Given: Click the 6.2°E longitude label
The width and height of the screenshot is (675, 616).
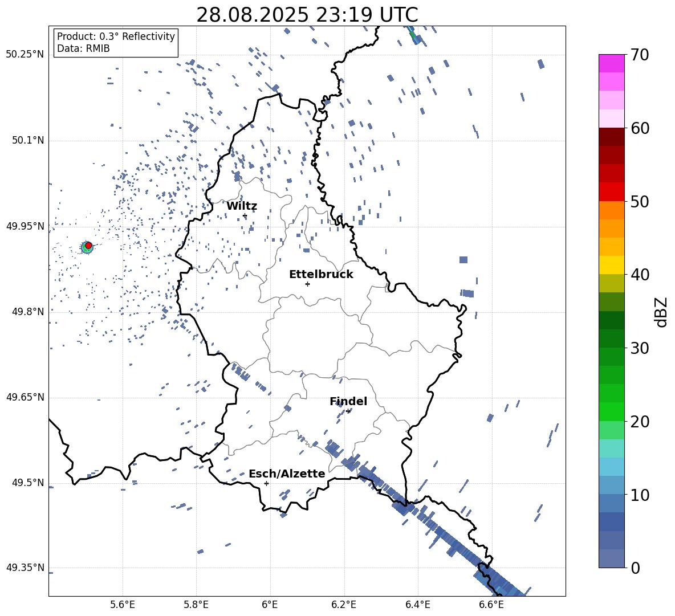Looking at the screenshot, I should click(344, 605).
